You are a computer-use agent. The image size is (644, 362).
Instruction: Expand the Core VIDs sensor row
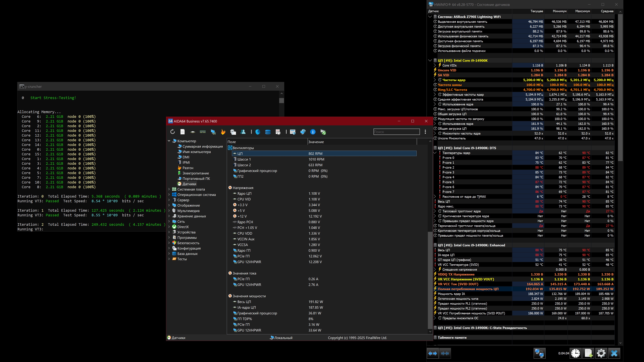[435, 66]
